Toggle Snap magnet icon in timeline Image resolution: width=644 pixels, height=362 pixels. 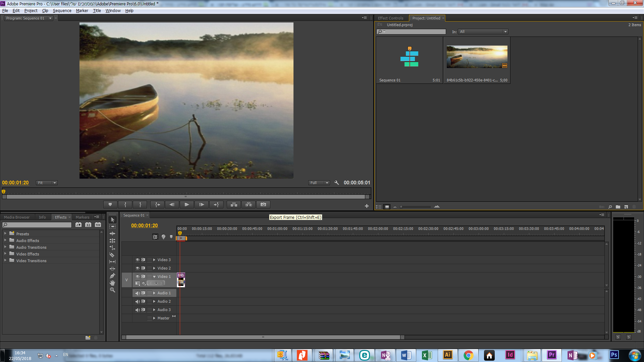coord(155,237)
